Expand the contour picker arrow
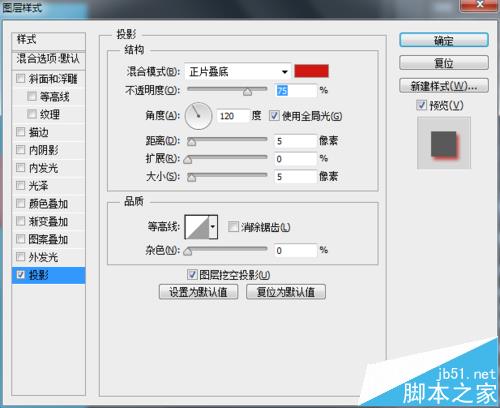Screen dimensions: 500x408 pyautogui.click(x=213, y=227)
